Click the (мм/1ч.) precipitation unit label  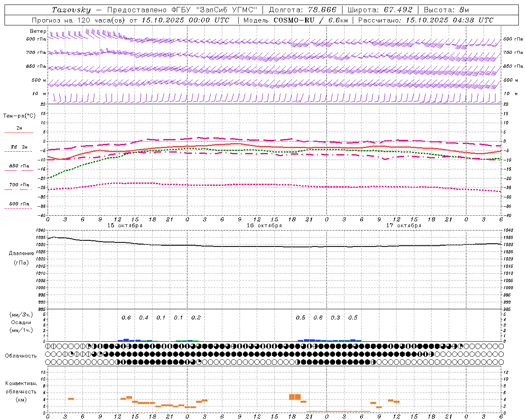tap(21, 330)
